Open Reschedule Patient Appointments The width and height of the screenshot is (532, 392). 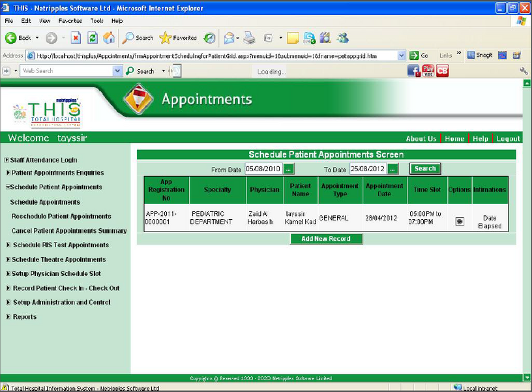(x=61, y=216)
